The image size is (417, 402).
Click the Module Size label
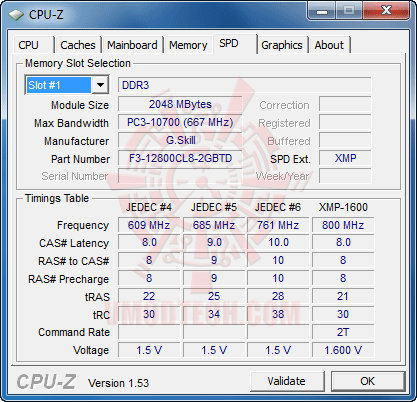click(80, 105)
